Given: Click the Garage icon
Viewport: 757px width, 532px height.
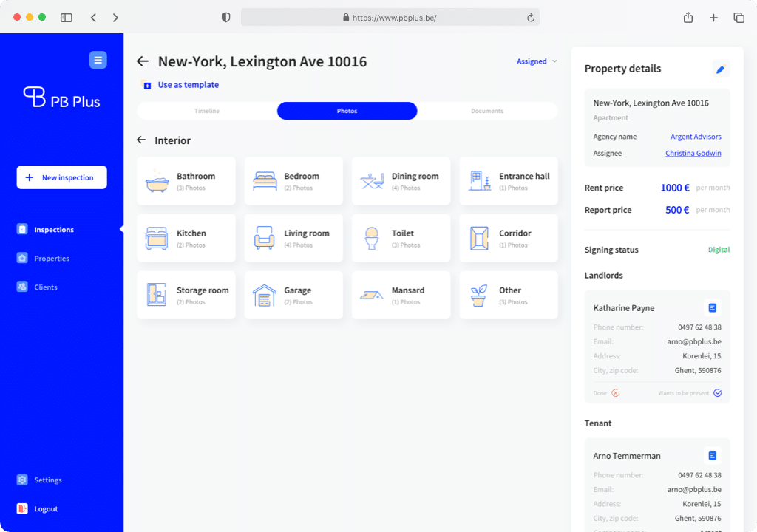Looking at the screenshot, I should coord(264,296).
